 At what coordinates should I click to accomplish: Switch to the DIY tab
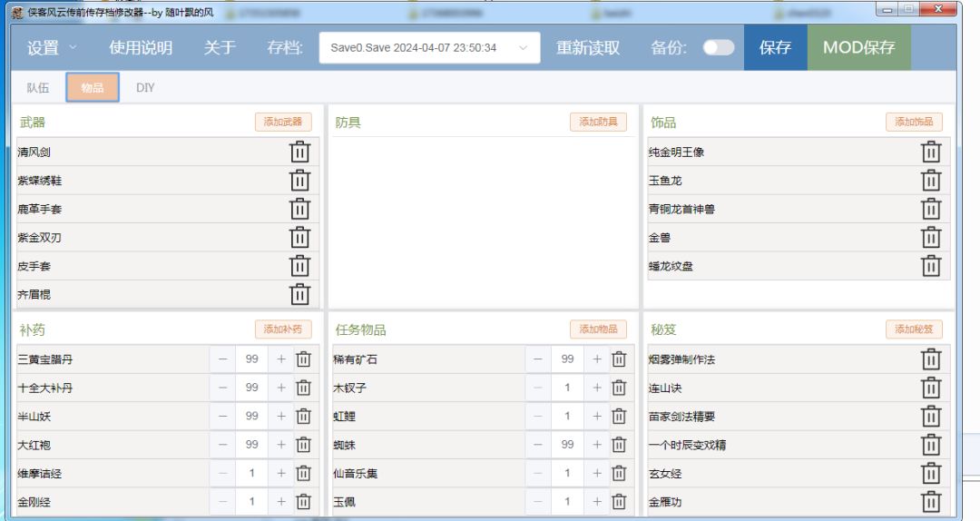pos(145,87)
